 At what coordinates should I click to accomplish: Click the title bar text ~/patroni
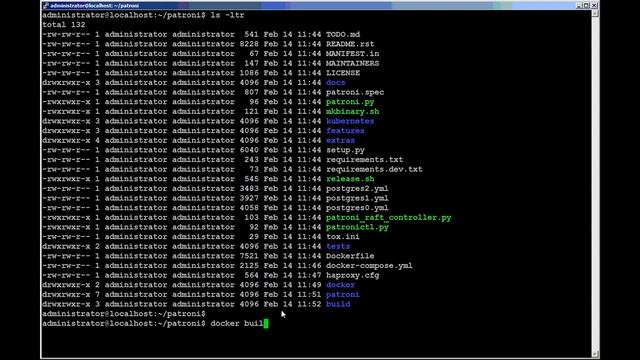point(127,6)
